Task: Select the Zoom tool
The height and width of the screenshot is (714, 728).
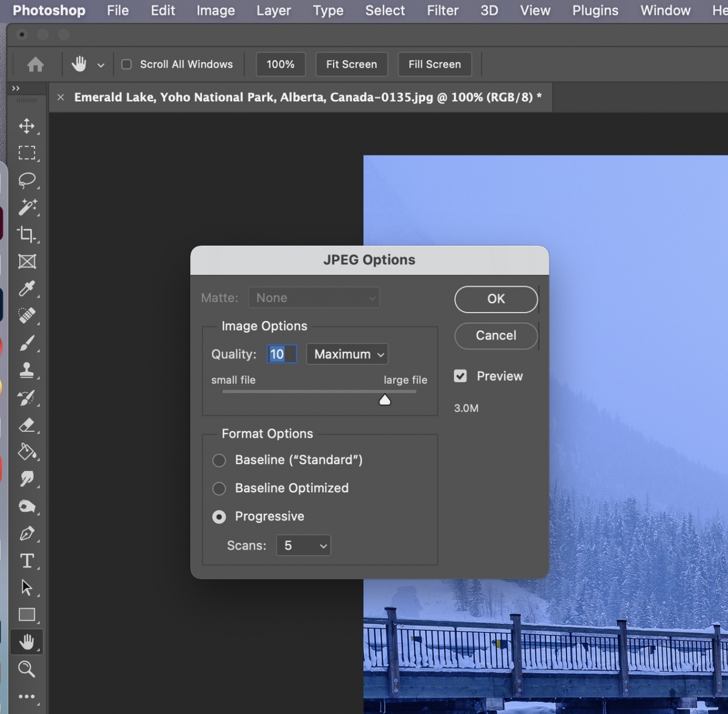Action: 26,669
